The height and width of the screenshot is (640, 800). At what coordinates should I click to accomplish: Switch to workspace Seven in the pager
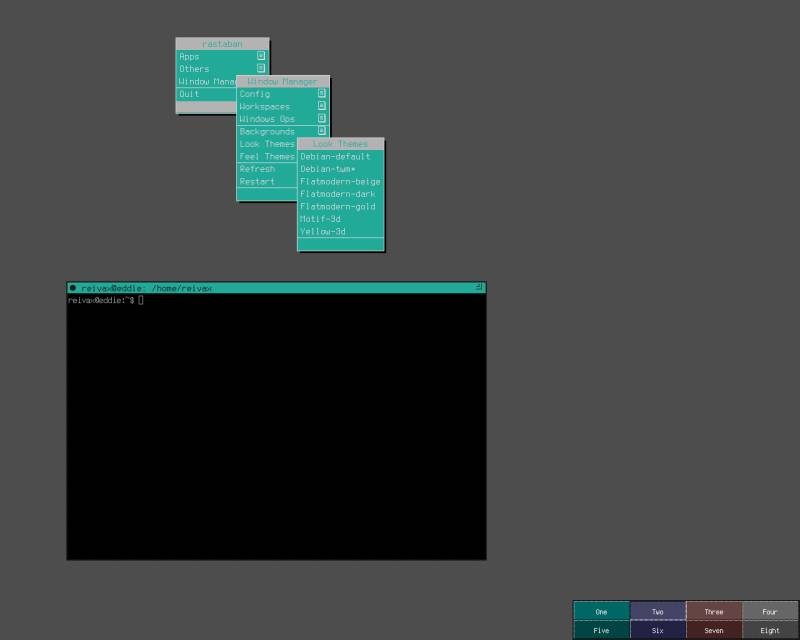click(714, 630)
